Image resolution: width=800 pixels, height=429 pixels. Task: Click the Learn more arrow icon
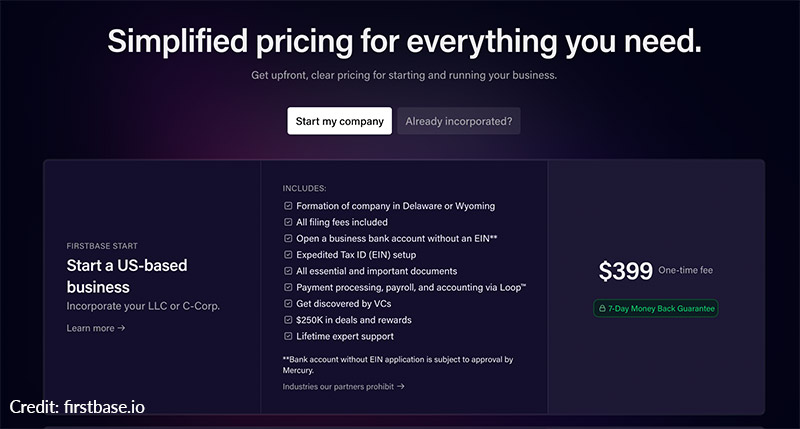(x=121, y=328)
